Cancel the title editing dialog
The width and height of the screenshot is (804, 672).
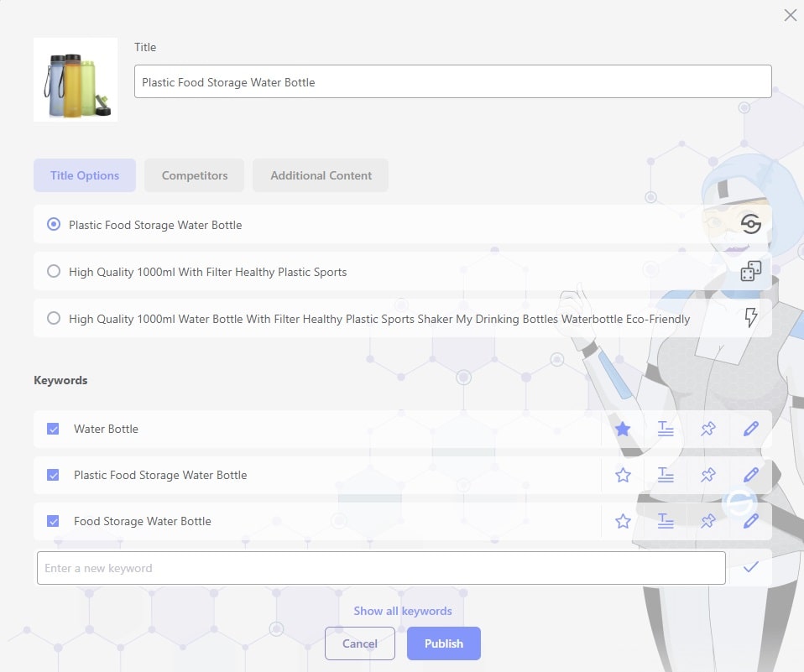point(359,643)
